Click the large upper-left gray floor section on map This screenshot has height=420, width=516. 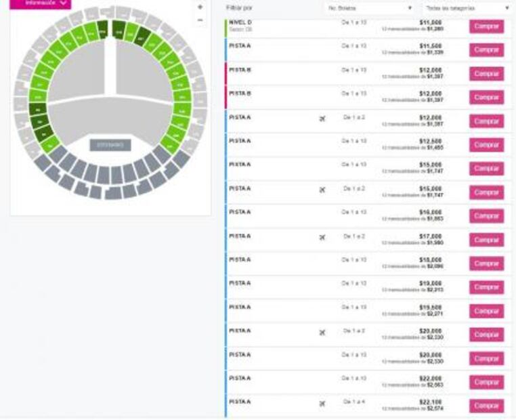click(x=78, y=76)
